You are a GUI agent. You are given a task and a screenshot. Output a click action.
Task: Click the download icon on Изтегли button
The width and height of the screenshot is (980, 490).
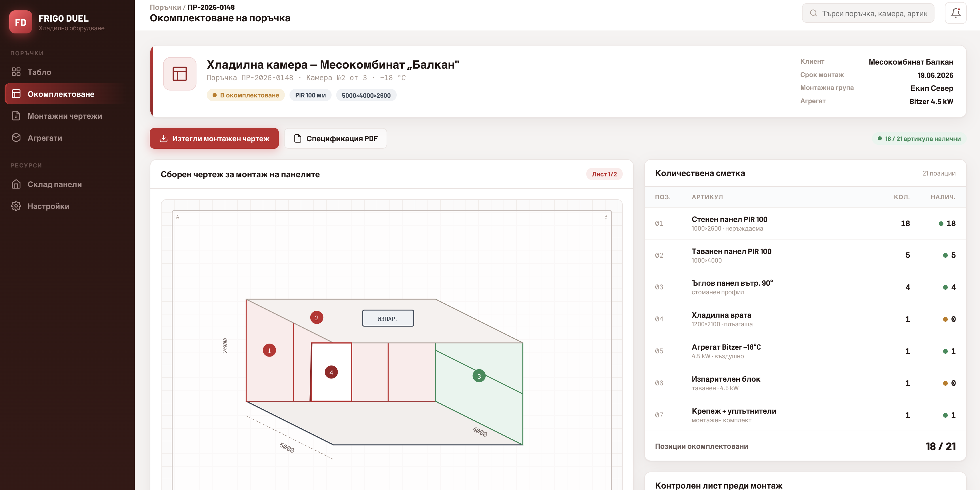164,138
